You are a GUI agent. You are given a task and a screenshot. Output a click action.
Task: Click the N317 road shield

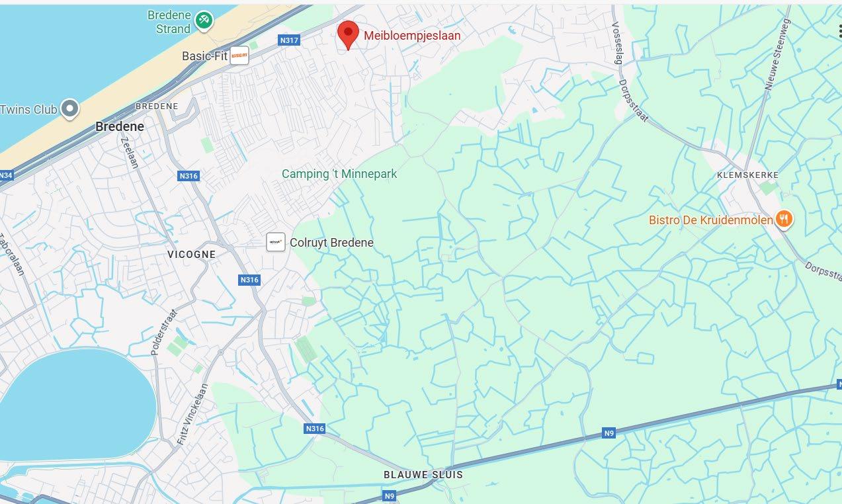(289, 40)
